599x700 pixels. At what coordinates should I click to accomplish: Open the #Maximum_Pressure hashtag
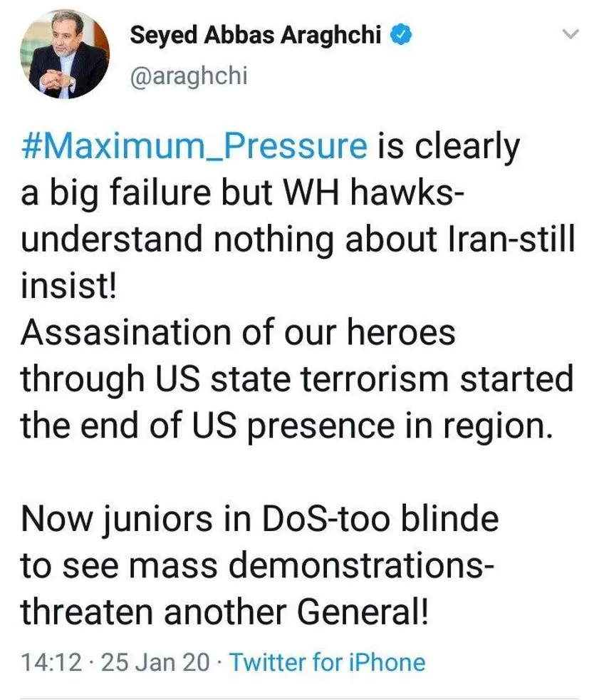click(194, 148)
